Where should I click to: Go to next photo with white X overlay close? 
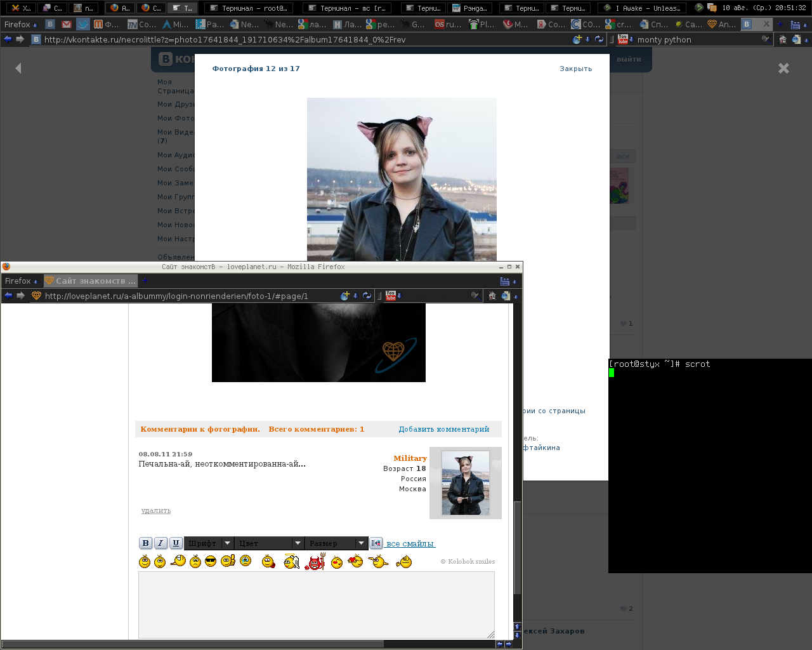(x=783, y=68)
